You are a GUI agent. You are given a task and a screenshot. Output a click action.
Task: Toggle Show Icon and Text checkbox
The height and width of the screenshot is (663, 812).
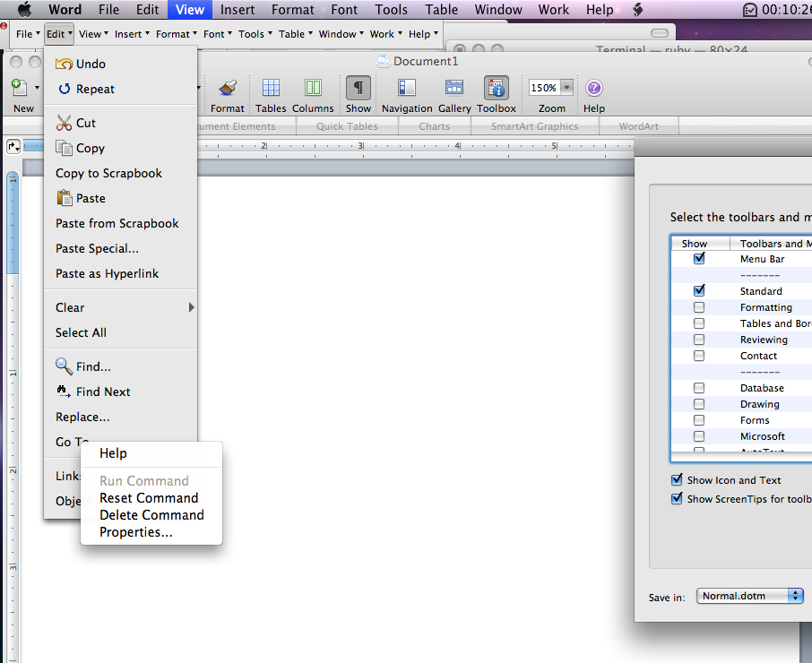(x=677, y=480)
